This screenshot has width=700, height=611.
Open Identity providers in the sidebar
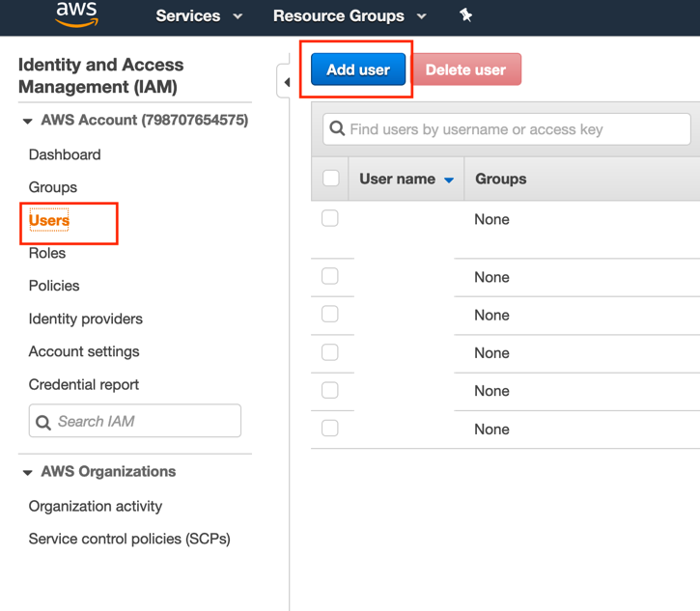tap(86, 319)
